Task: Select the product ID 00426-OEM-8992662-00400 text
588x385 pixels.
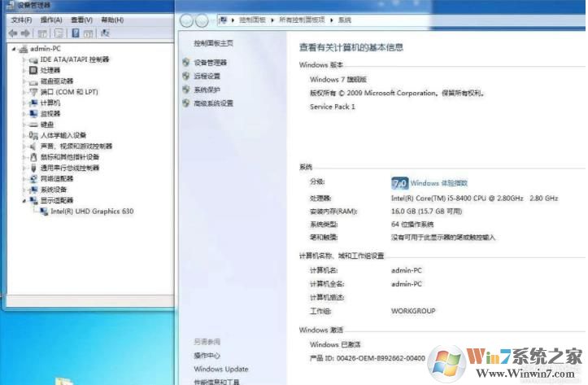Action: coord(381,358)
